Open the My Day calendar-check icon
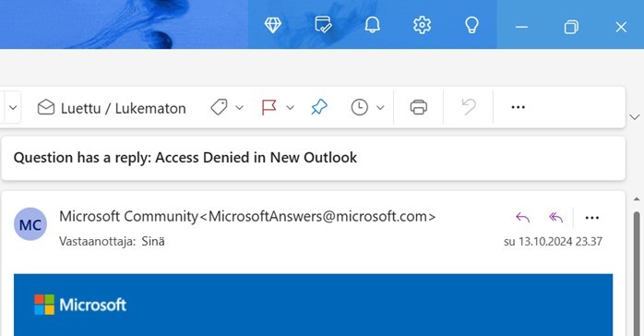Screen dimensions: 644x336 323,25
